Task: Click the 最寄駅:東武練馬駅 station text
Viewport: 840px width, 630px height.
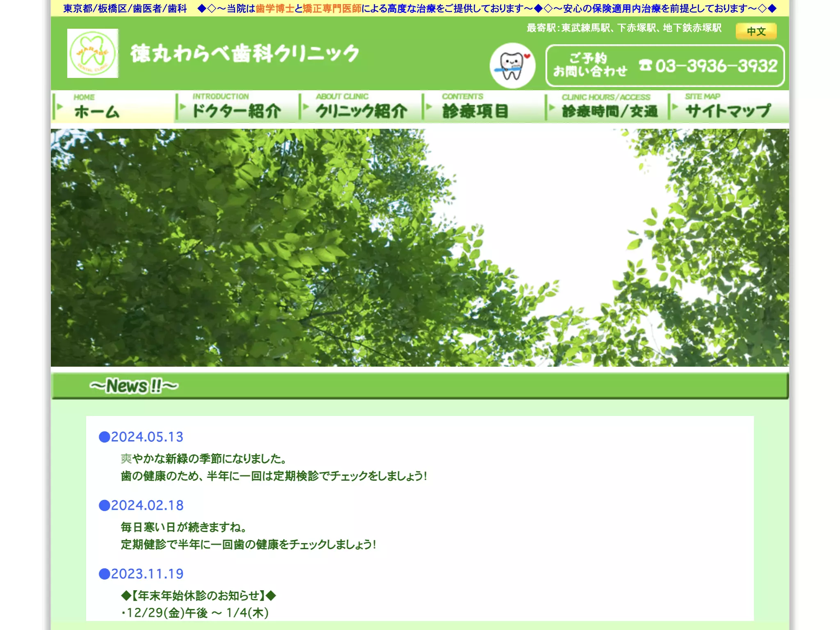Action: 624,28
